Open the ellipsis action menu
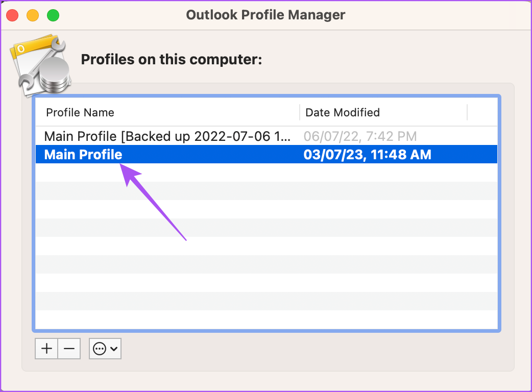532x392 pixels. click(x=100, y=349)
